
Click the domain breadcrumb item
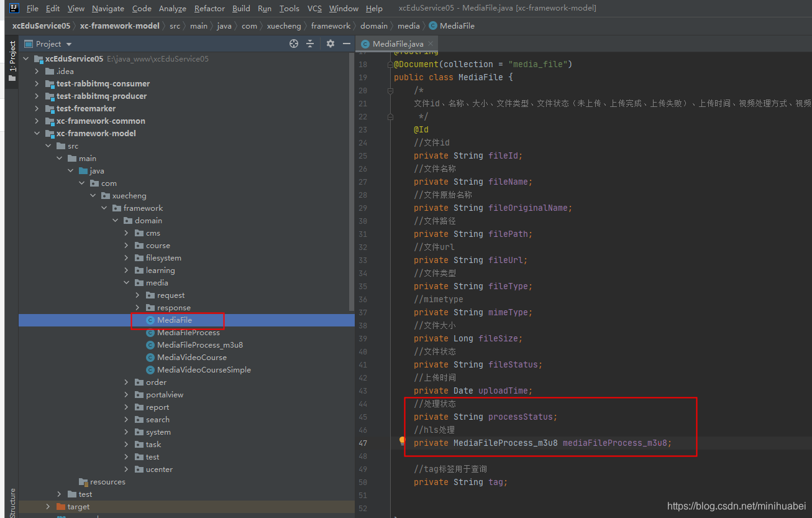[374, 26]
